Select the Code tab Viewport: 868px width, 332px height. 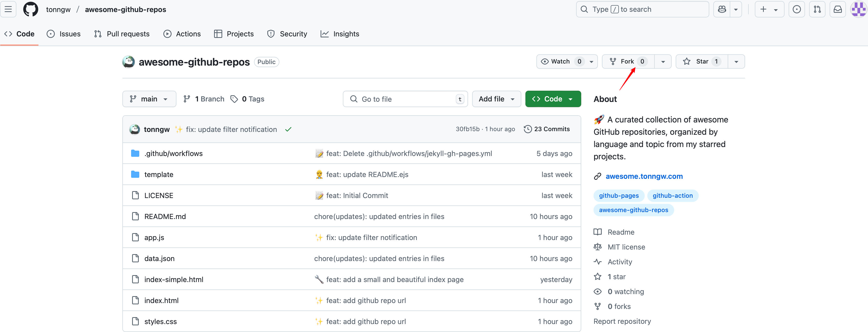pyautogui.click(x=19, y=34)
